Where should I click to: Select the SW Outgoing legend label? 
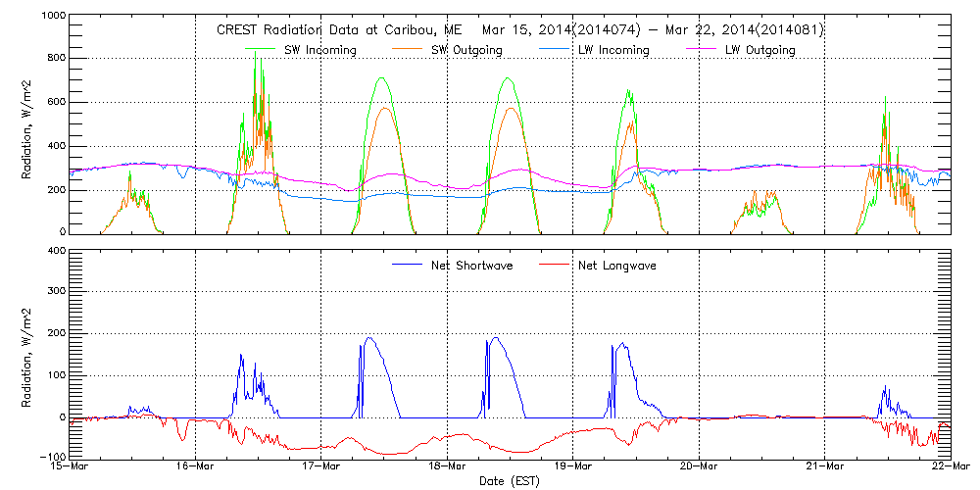[469, 50]
